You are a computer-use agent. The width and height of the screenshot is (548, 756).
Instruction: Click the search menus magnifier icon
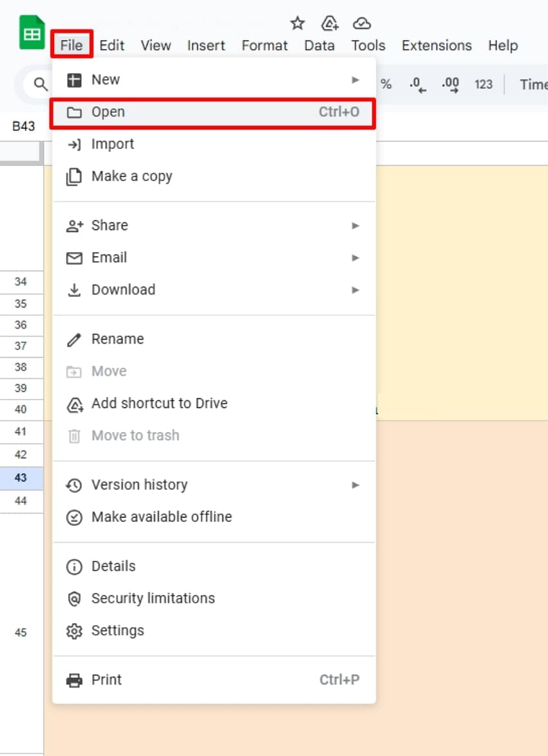coord(40,84)
